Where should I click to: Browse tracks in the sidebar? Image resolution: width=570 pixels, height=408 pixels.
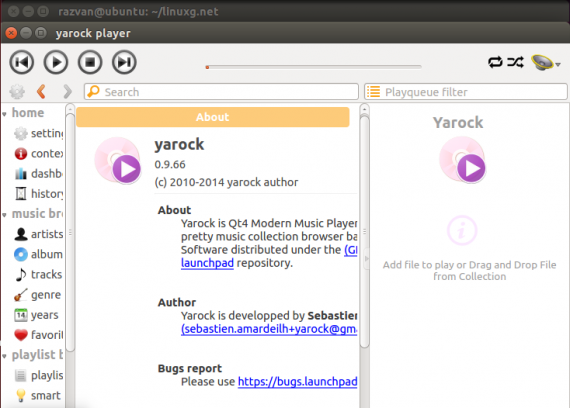(38, 274)
